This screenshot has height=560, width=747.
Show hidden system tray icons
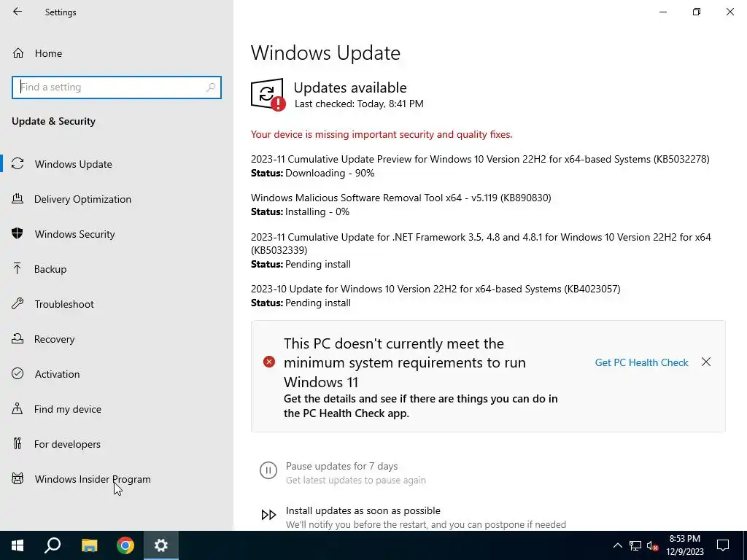click(617, 545)
